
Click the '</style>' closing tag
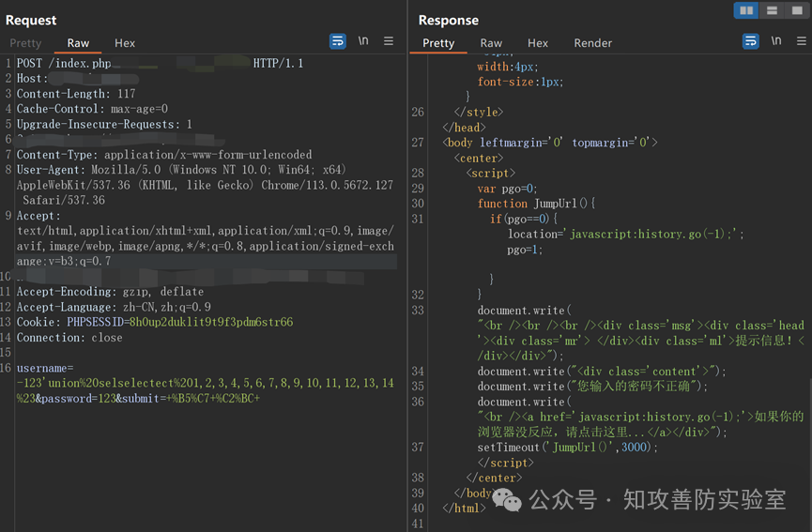[x=479, y=113]
